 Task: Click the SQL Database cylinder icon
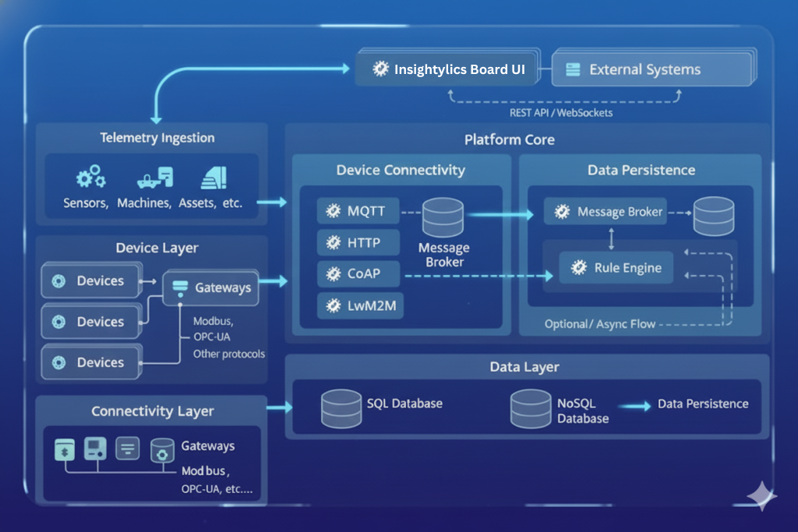point(341,407)
